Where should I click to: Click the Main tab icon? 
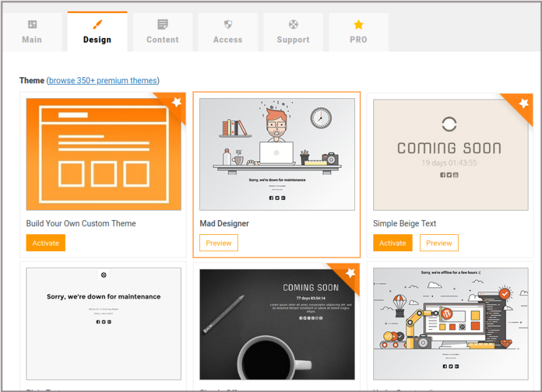(x=32, y=24)
